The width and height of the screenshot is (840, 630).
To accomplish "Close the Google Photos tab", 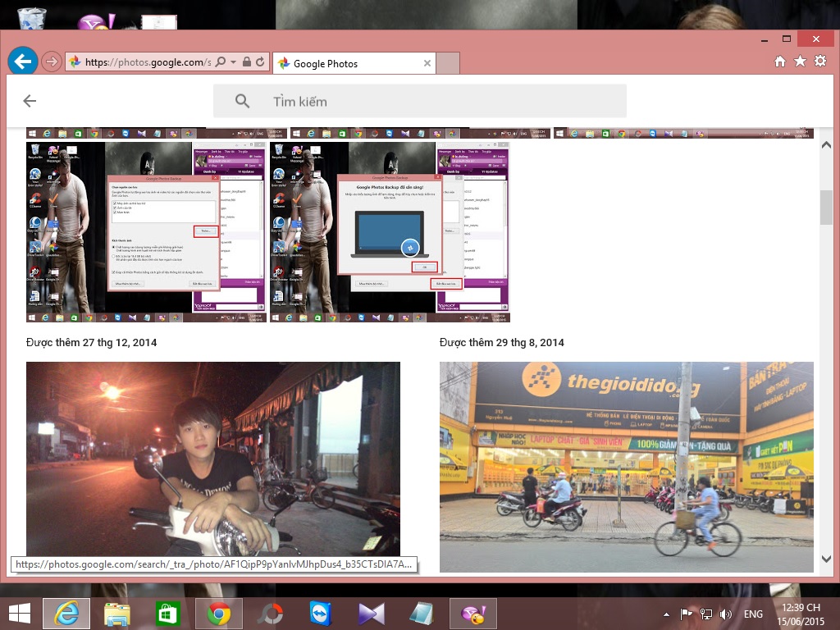I will coord(427,63).
